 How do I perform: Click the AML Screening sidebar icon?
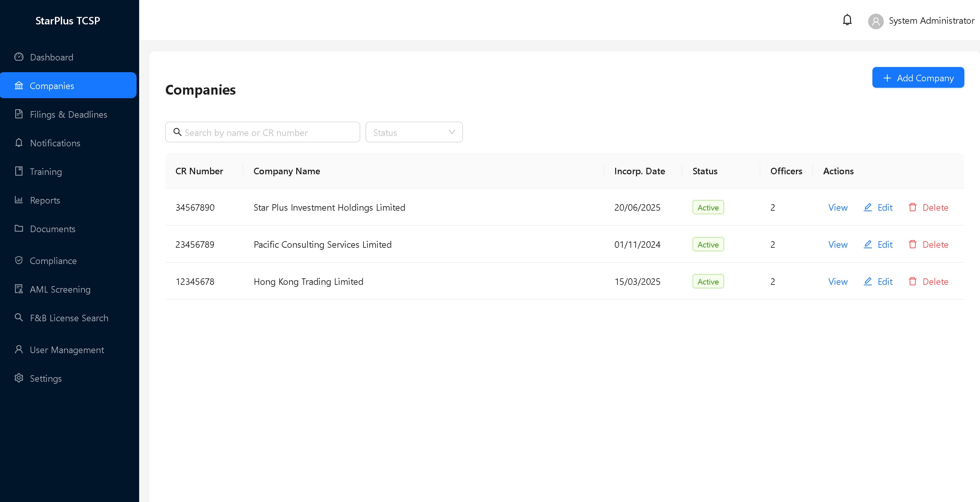(19, 289)
